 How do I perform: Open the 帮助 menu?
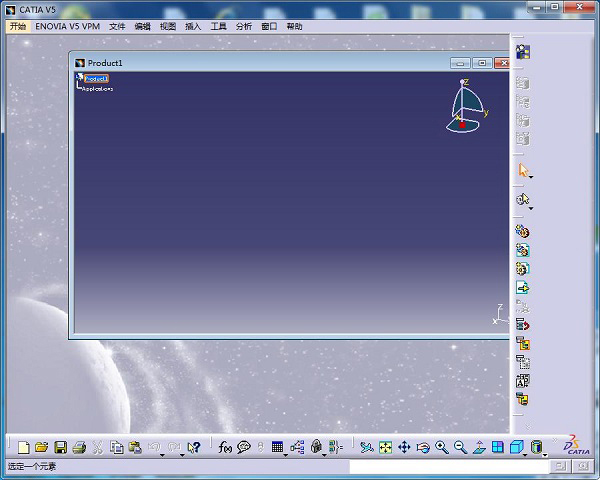point(294,26)
